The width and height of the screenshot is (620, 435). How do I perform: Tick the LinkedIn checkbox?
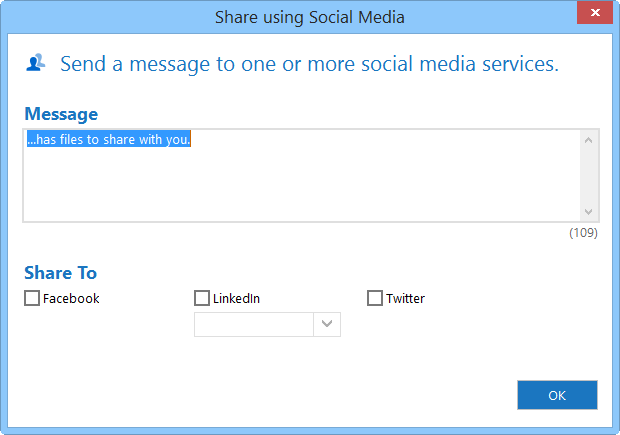pos(202,298)
